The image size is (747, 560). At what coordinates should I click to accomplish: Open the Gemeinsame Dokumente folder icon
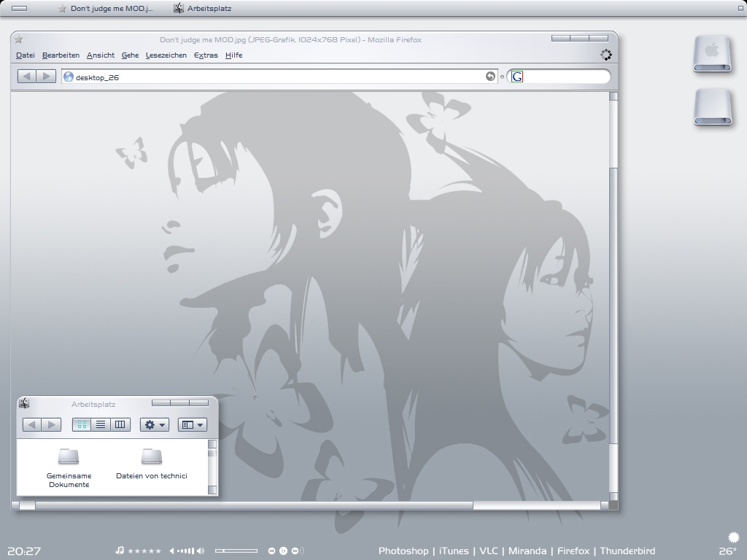(69, 456)
